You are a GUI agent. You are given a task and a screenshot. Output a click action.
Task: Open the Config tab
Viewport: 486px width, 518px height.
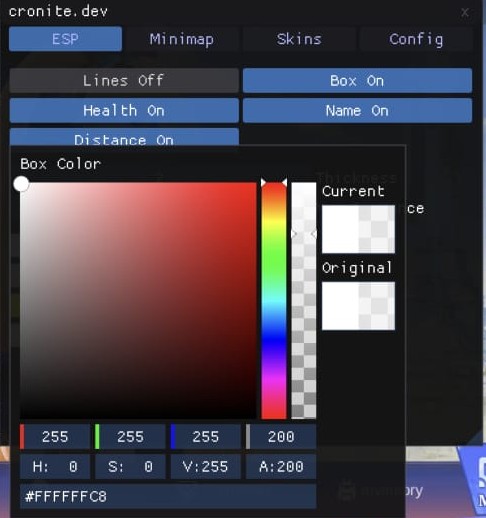click(416, 39)
